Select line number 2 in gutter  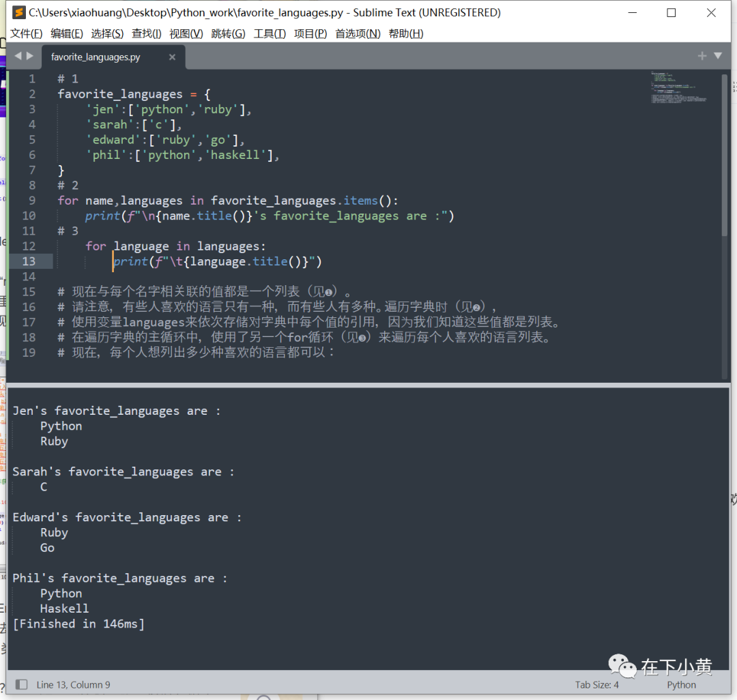click(x=32, y=94)
